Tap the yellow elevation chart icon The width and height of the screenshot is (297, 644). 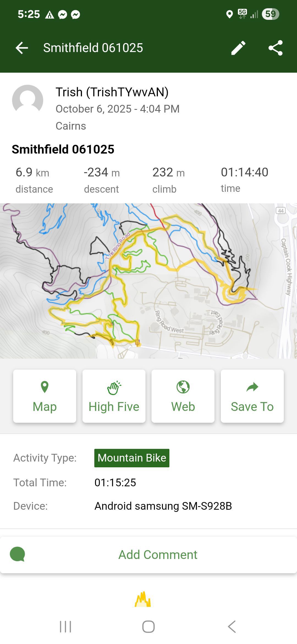(x=143, y=599)
